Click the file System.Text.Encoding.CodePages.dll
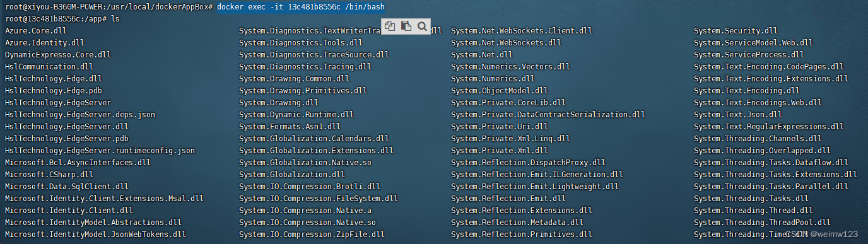 pyautogui.click(x=769, y=66)
